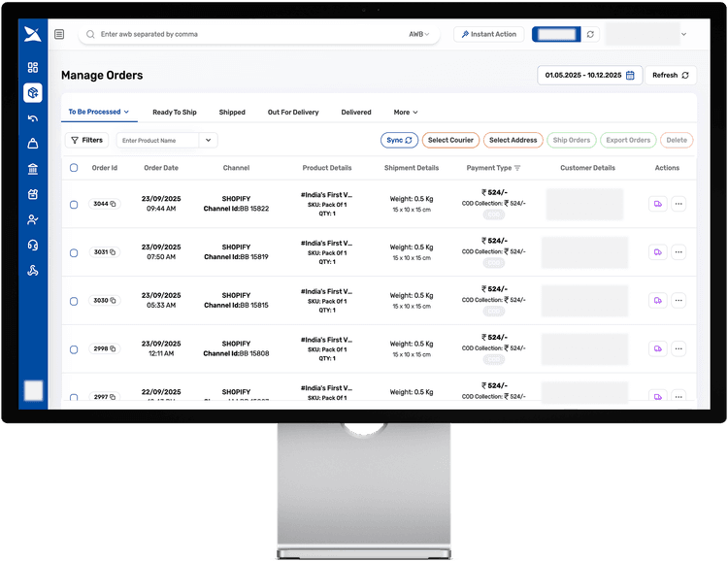728x561 pixels.
Task: Open the orders box icon in sidebar
Action: (x=32, y=93)
